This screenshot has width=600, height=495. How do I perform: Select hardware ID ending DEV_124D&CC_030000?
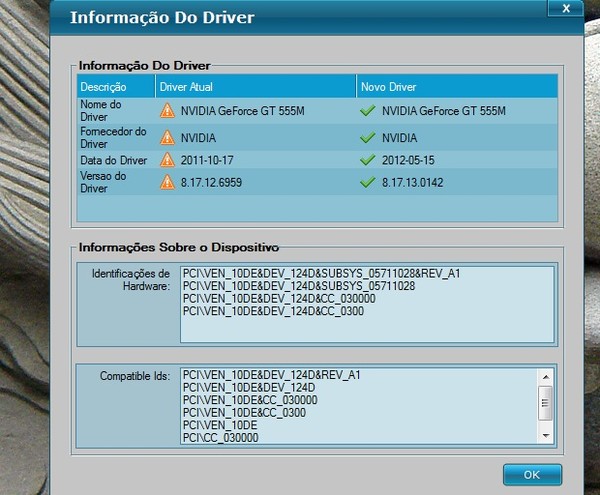(279, 299)
